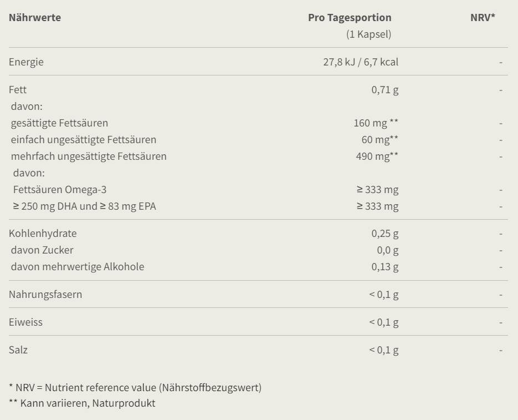
Task: Click the NRV* column header
Action: click(x=483, y=18)
